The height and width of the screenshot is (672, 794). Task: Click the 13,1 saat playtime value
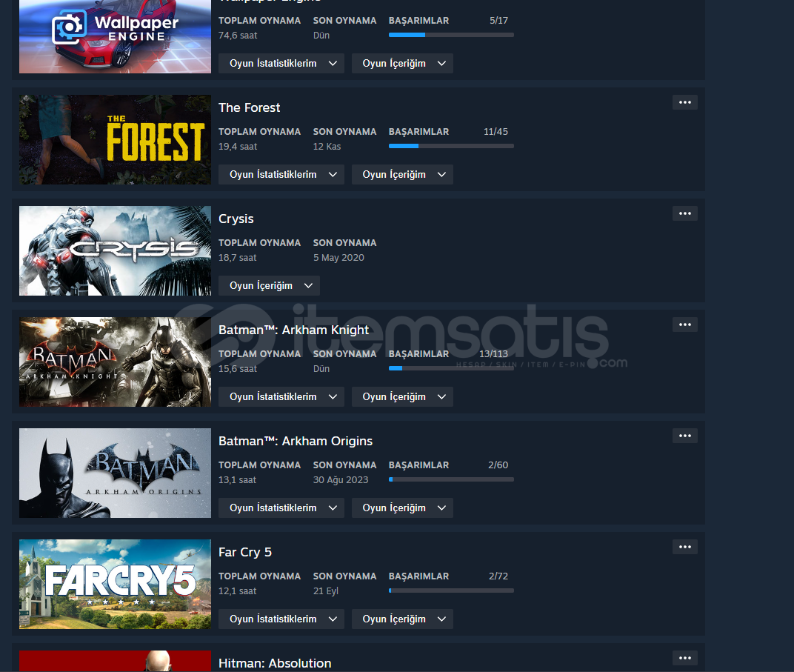(x=238, y=480)
